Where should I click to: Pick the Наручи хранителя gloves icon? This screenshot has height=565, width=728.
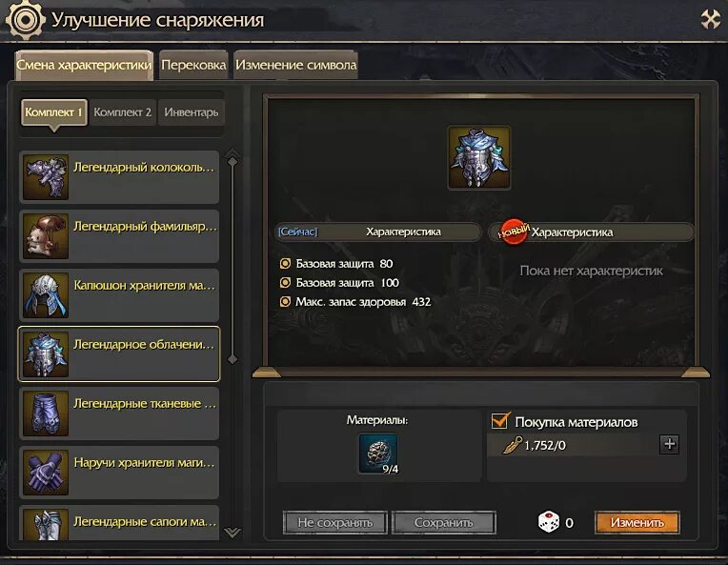point(46,473)
